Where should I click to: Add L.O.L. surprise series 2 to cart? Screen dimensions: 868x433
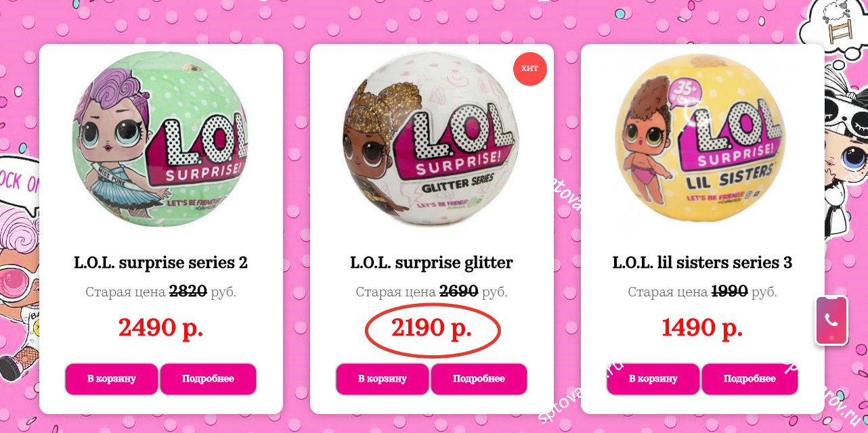[x=112, y=379]
